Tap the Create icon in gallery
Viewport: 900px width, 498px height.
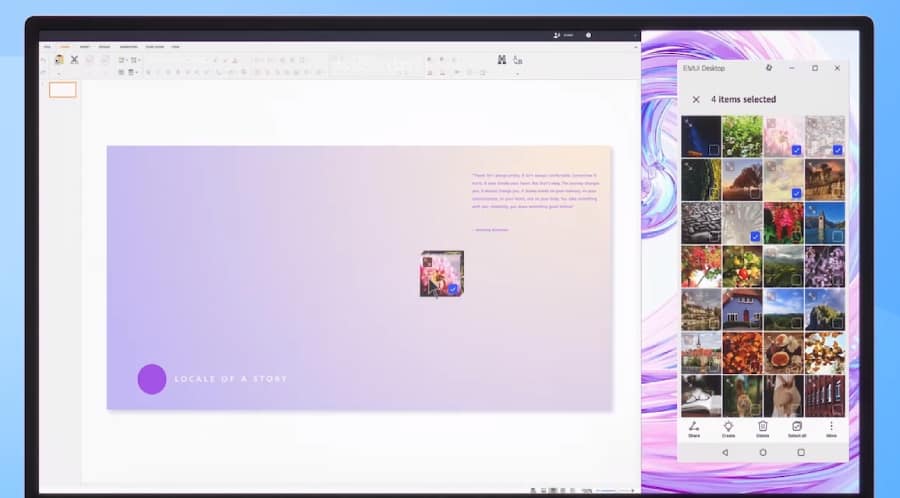728,428
